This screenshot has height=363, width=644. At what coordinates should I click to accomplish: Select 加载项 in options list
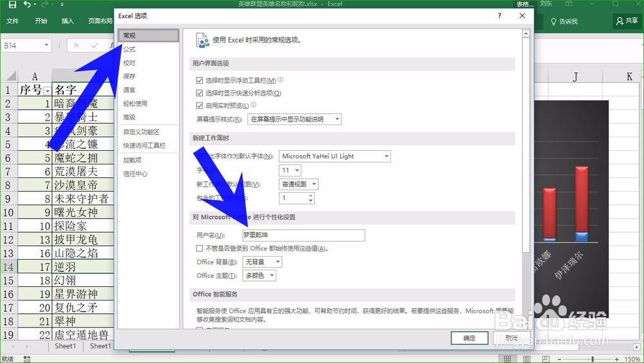point(148,161)
